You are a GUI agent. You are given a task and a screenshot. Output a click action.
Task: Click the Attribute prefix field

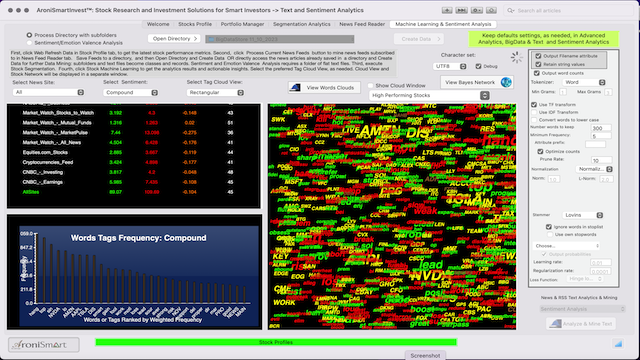596,144
